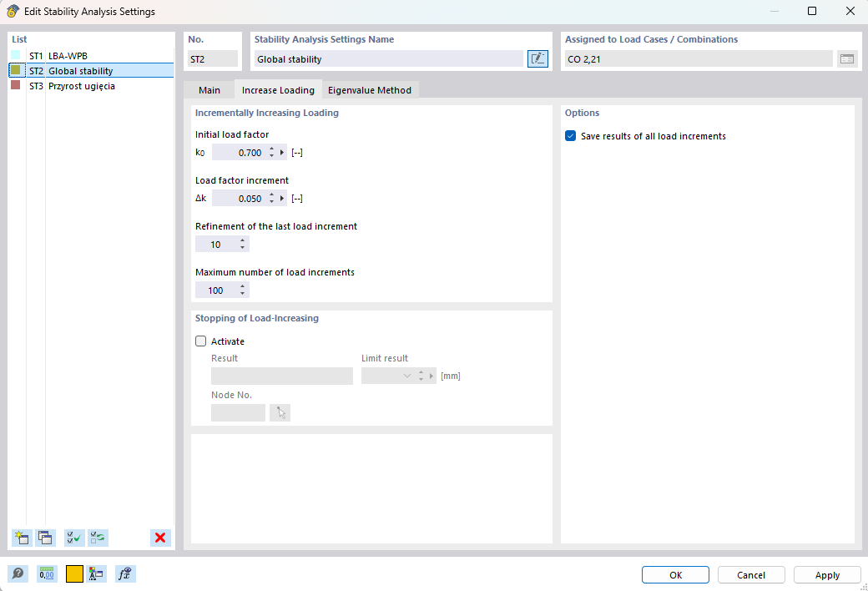Open the help icon at bottom left

pyautogui.click(x=18, y=573)
